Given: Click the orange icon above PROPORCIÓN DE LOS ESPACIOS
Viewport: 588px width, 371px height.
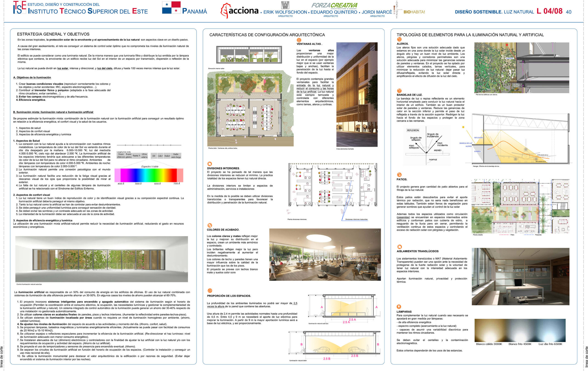Looking at the screenshot, I should (x=209, y=290).
